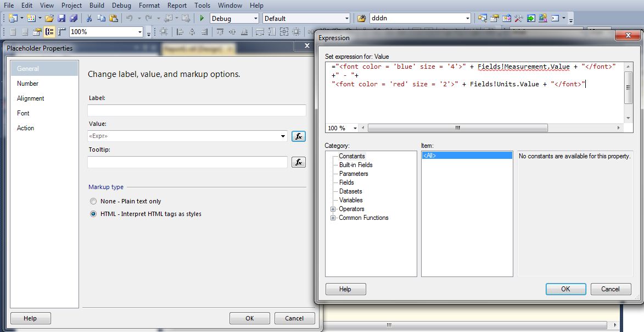
Task: Click the Align Lefts layout icon
Action: 180,32
